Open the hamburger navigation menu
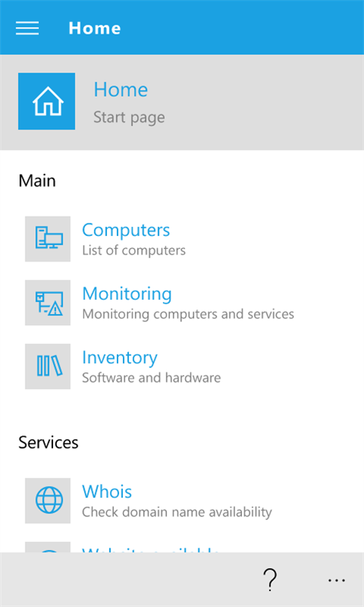The width and height of the screenshot is (364, 607). click(27, 28)
